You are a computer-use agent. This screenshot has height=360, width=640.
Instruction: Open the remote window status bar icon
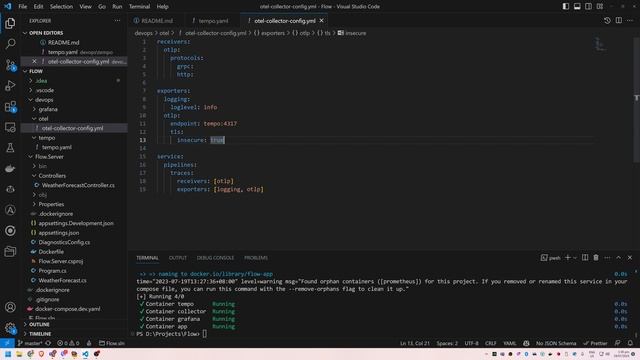point(7,343)
